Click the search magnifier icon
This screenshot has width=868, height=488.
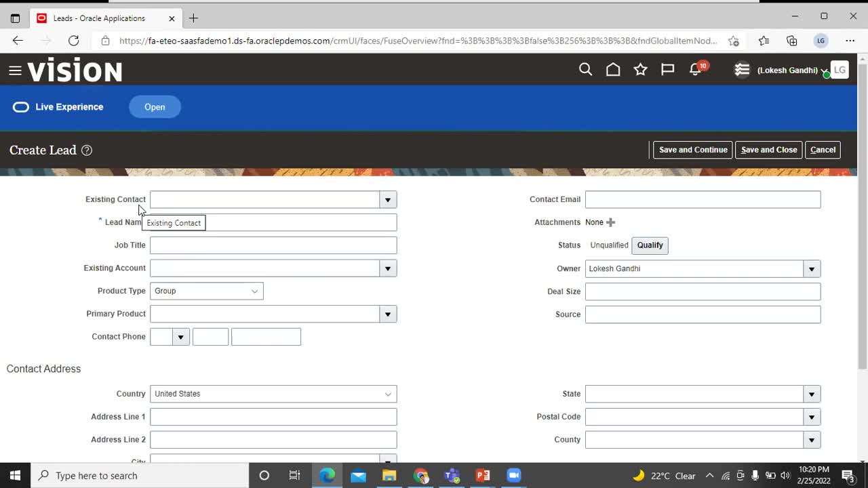586,69
